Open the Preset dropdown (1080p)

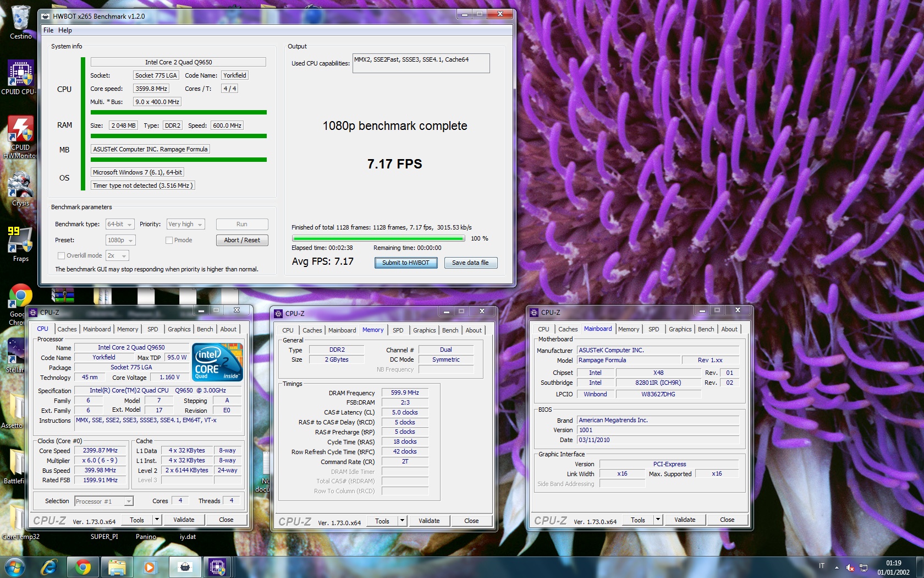(120, 240)
